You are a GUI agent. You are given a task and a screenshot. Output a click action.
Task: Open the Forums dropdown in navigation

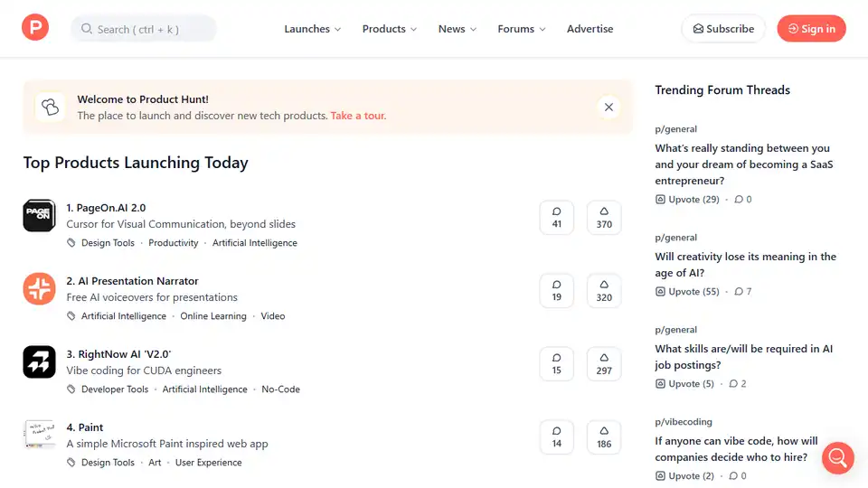click(521, 29)
